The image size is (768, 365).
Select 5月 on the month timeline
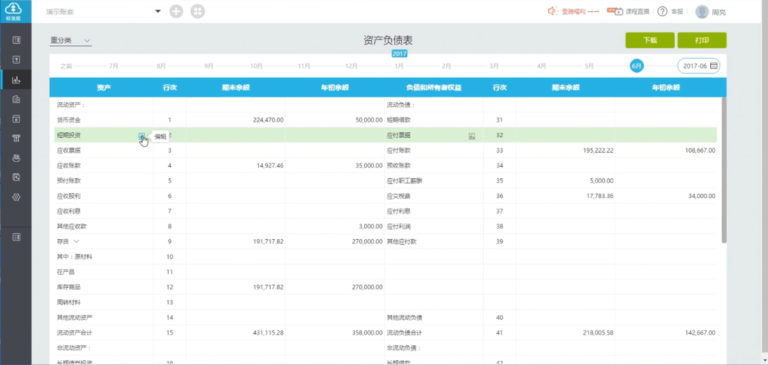tap(589, 66)
